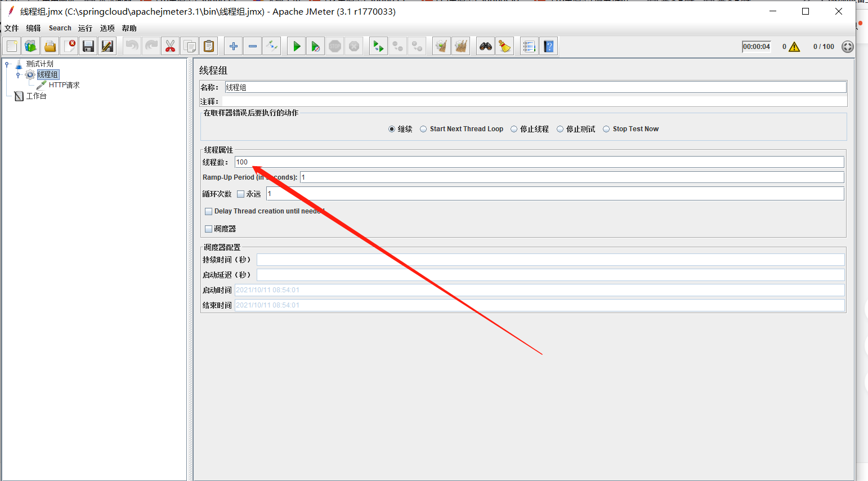Click the Close test plan icon
Viewport: 868px width, 481px height.
[x=69, y=46]
